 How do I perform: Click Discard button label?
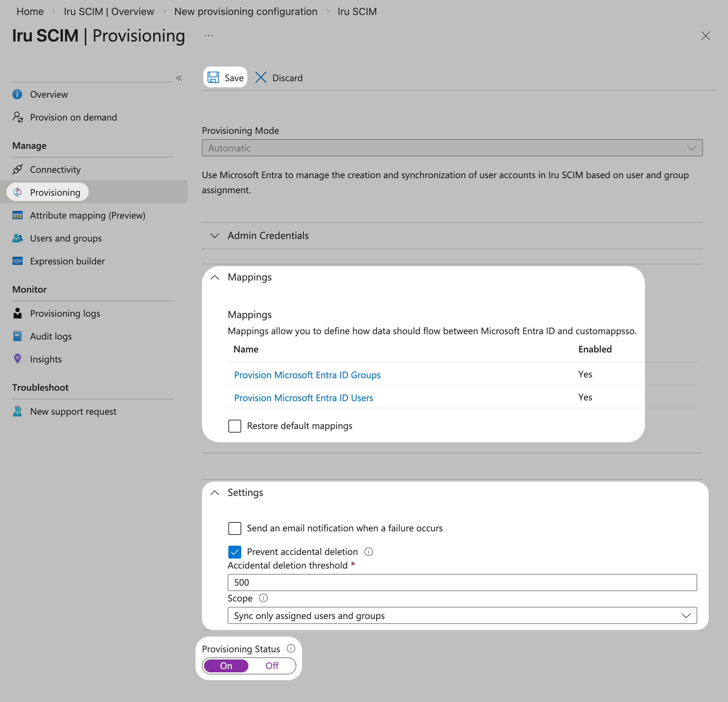tap(287, 78)
